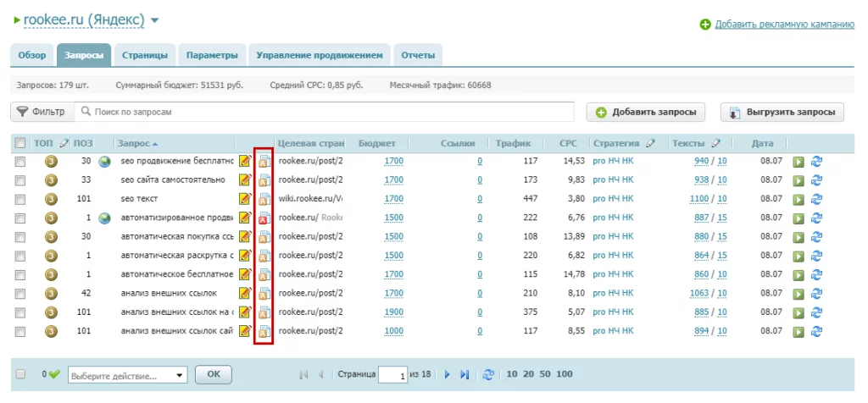Open the Фильтр filter panel

(42, 112)
